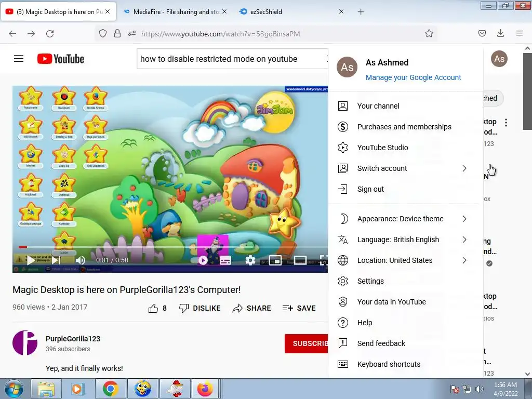Go to YouTube home via the logo
The width and height of the screenshot is (532, 399).
click(61, 59)
